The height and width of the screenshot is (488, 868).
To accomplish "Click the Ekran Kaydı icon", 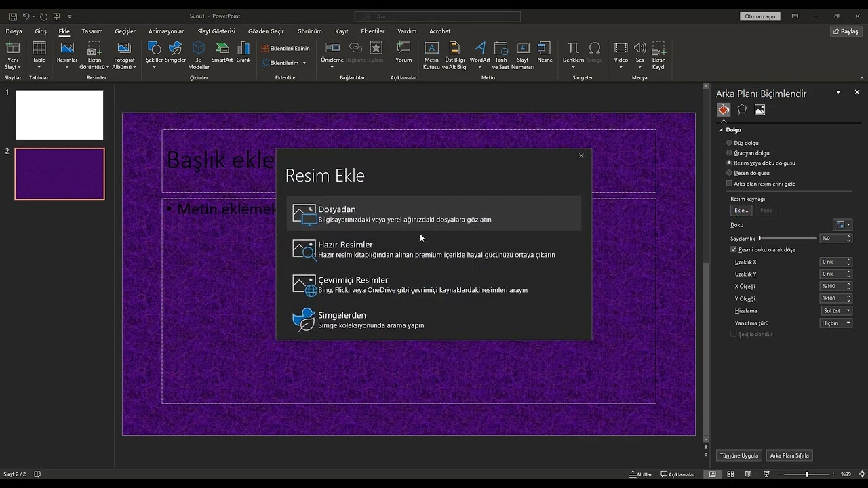I will [x=658, y=56].
